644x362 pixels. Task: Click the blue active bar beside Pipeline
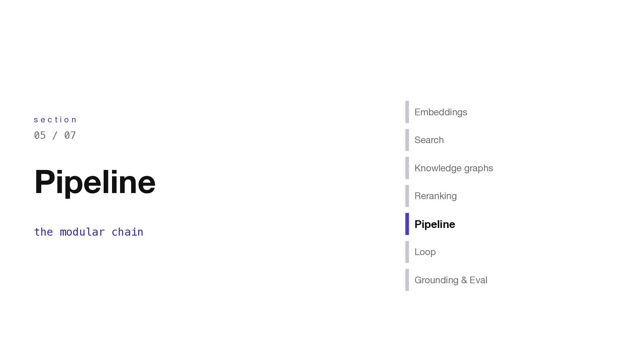pos(407,224)
